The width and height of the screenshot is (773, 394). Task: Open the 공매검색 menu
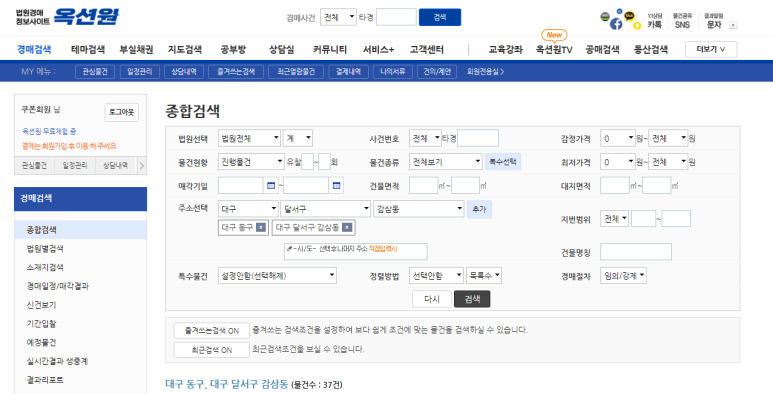point(602,49)
